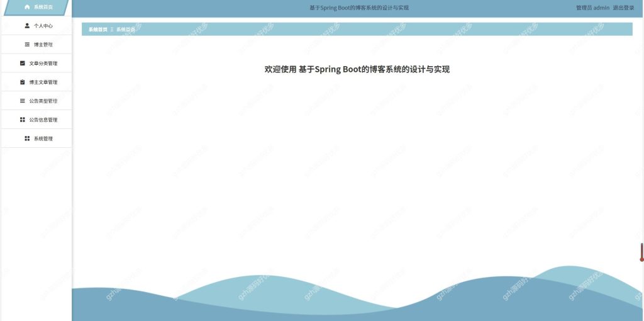Click the 管理员 admin user label
The image size is (644, 321).
tap(592, 8)
